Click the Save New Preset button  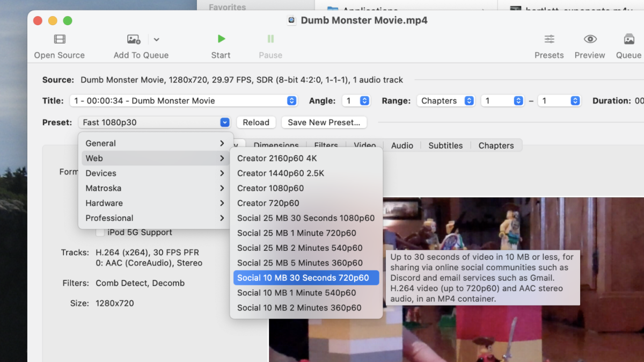[324, 122]
